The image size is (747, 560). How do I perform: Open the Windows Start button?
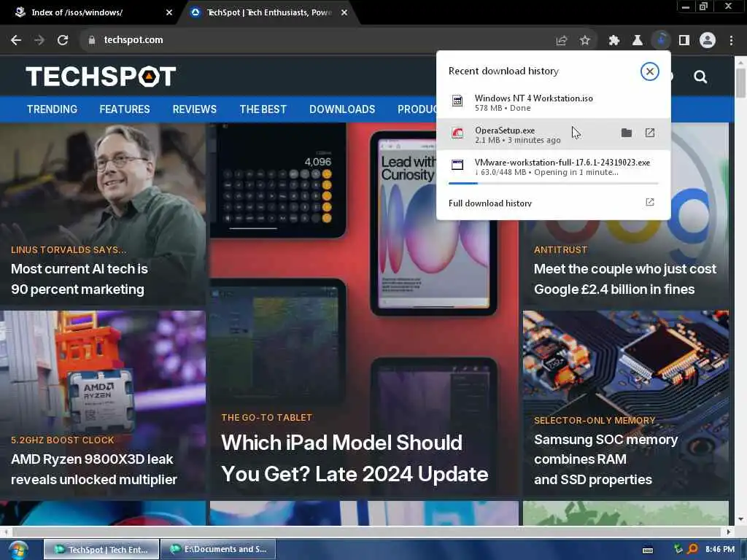[x=18, y=550]
